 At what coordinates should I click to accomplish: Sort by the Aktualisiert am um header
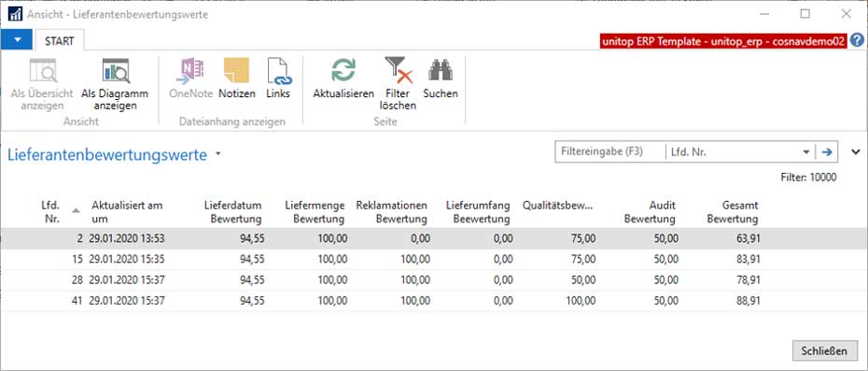[127, 212]
